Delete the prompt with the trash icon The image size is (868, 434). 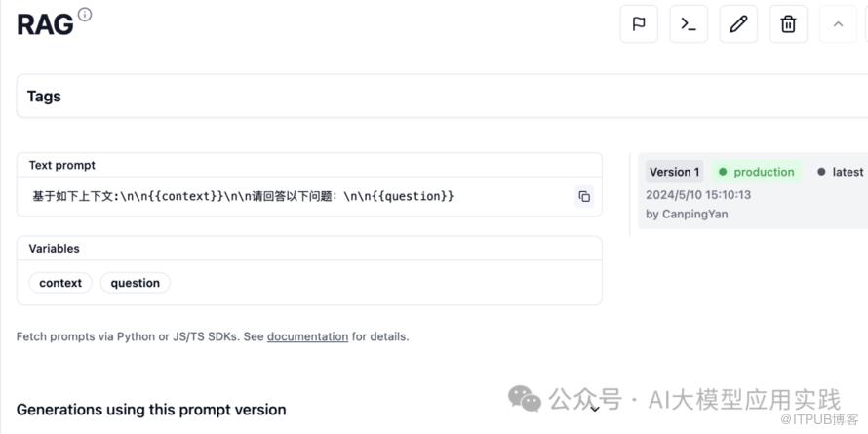click(x=788, y=23)
